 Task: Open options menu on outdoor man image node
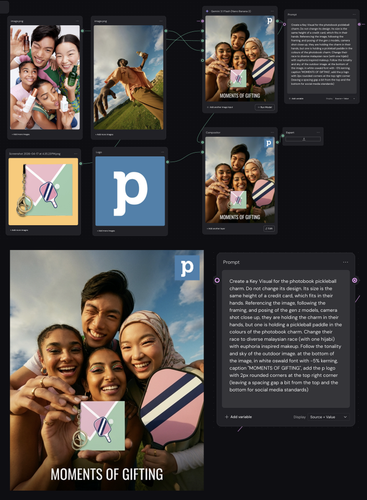161,21
